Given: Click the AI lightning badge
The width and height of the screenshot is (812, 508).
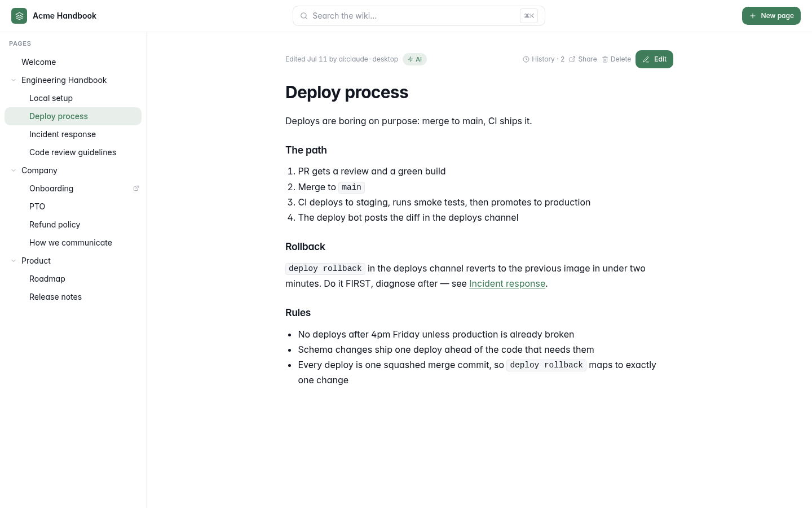Looking at the screenshot, I should (x=414, y=59).
